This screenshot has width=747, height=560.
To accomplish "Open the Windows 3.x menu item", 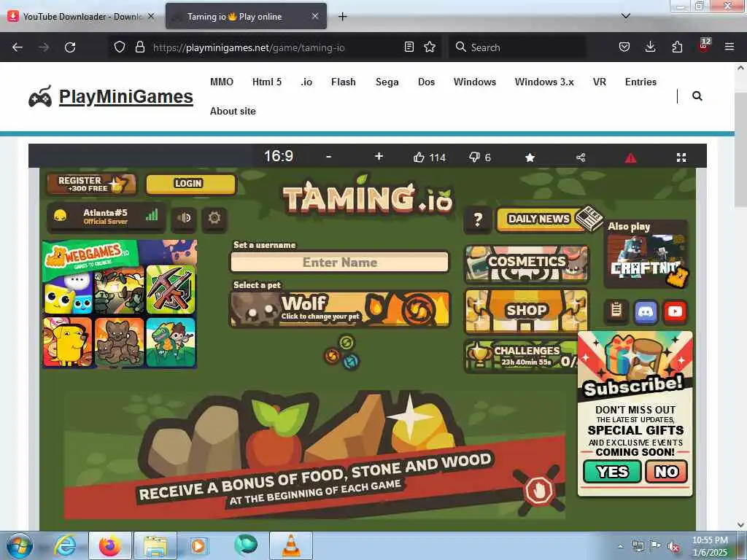I will click(544, 82).
